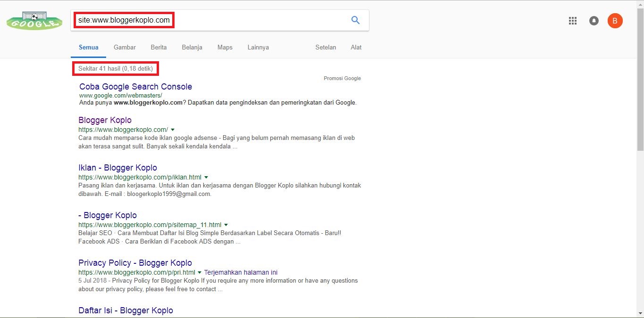Switch to the Semua tab
The image size is (644, 318).
pos(89,47)
